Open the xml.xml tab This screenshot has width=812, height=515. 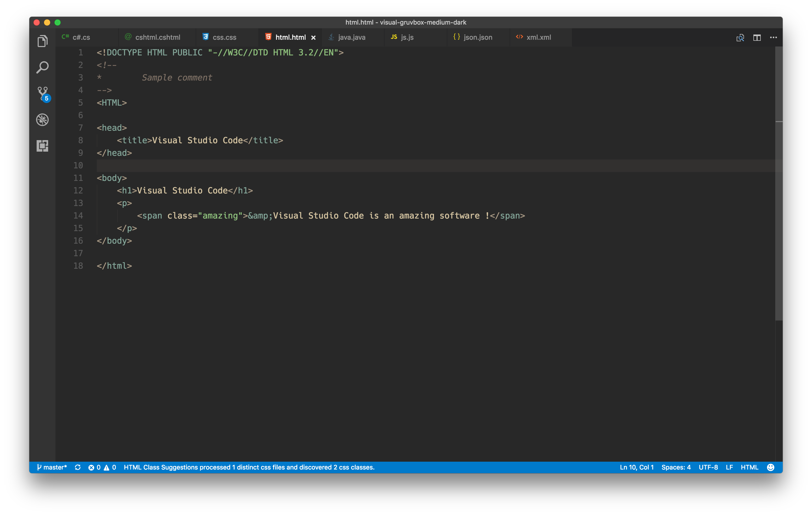[539, 37]
